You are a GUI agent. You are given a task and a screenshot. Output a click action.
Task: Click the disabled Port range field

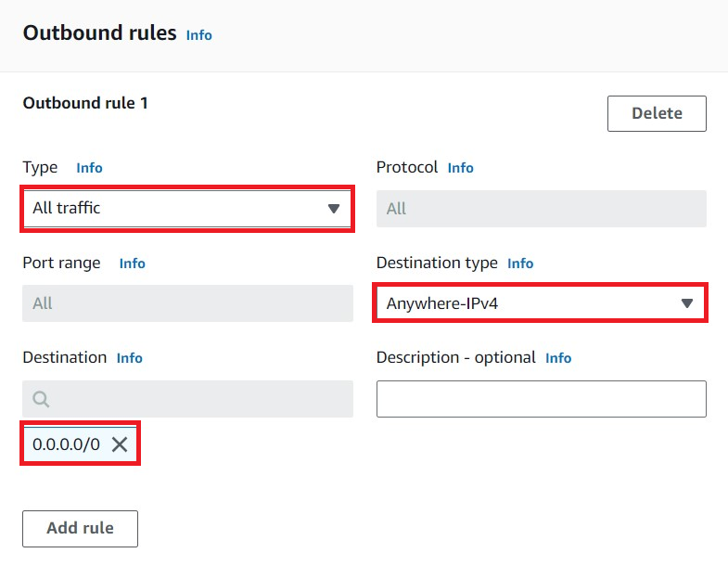[x=187, y=303]
